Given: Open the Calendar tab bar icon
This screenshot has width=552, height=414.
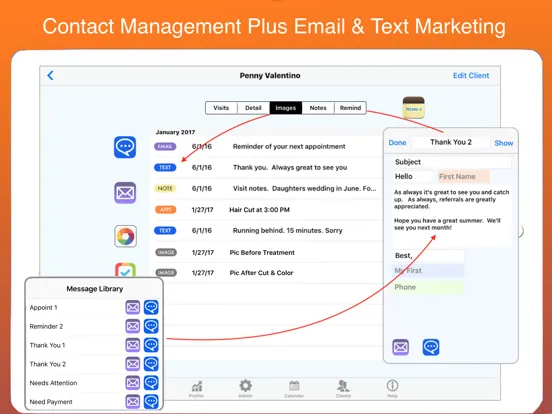Looking at the screenshot, I should (294, 389).
